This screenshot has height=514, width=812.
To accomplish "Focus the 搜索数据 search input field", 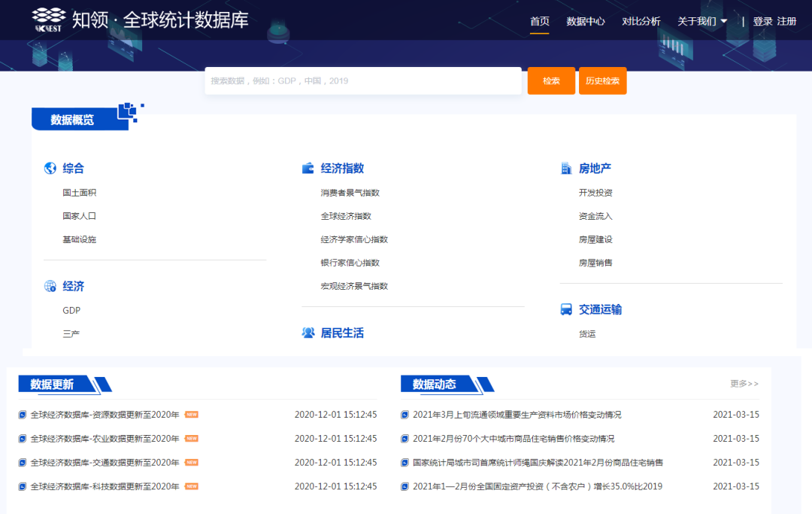I will 362,81.
